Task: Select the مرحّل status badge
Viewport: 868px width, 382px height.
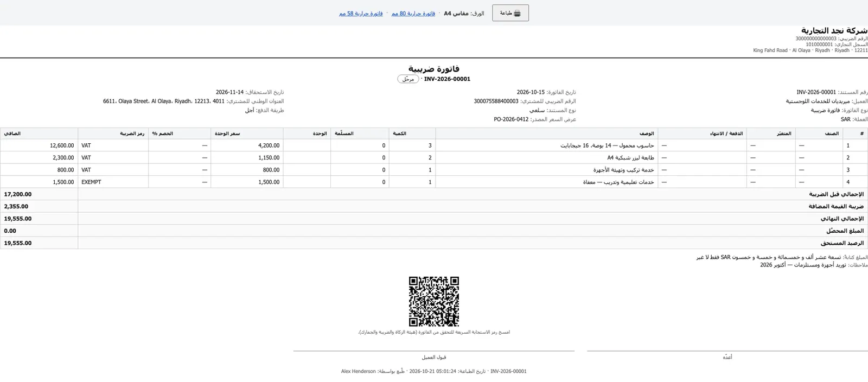Action: pyautogui.click(x=408, y=79)
